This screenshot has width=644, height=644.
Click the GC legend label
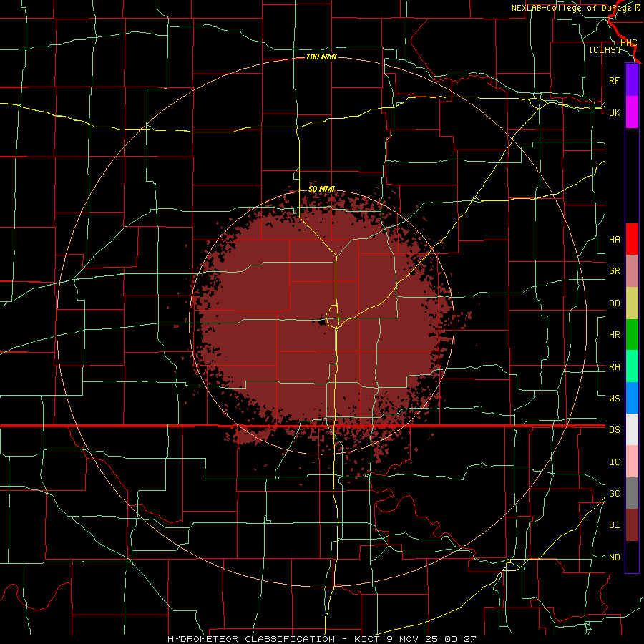tap(614, 493)
